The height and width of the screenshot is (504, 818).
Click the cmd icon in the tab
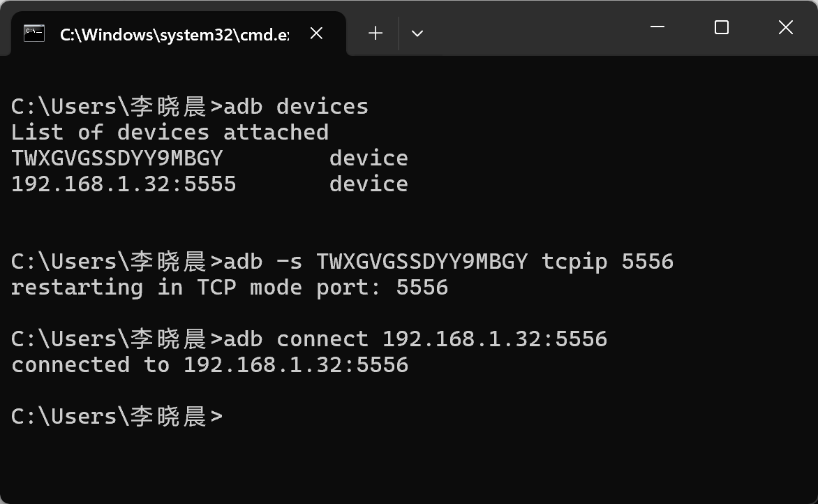(34, 33)
